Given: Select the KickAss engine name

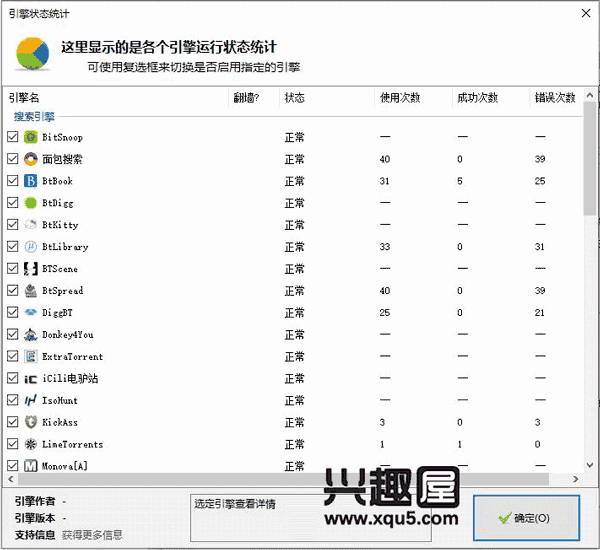Looking at the screenshot, I should pyautogui.click(x=60, y=423).
